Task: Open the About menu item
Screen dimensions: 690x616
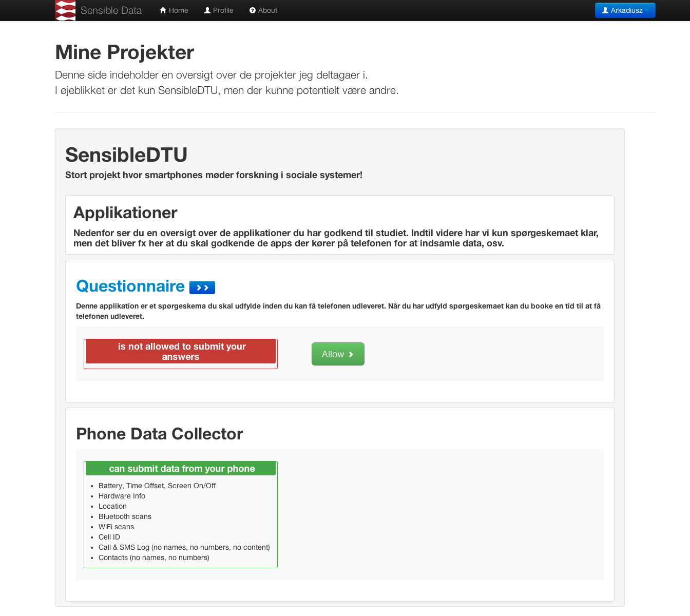Action: pos(263,10)
